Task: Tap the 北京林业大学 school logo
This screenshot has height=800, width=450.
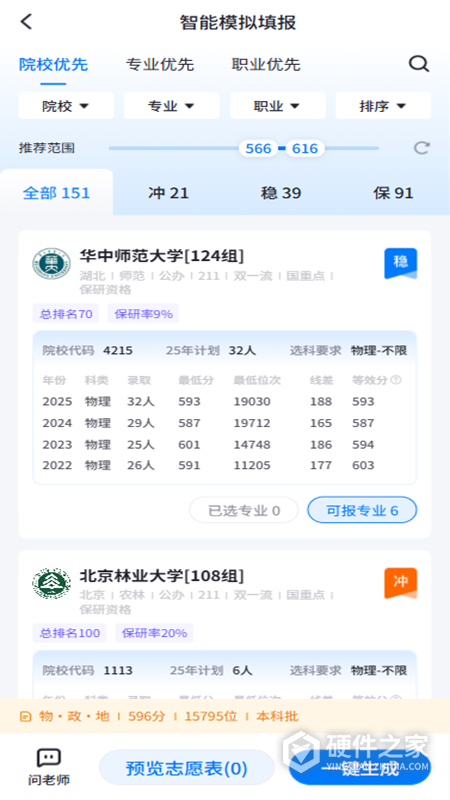Action: click(52, 583)
